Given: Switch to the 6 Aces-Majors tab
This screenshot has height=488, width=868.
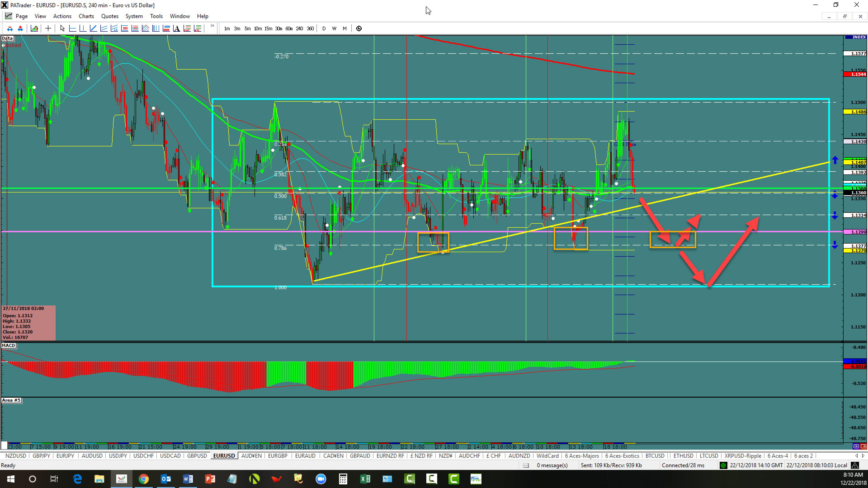Looking at the screenshot, I should click(x=582, y=456).
